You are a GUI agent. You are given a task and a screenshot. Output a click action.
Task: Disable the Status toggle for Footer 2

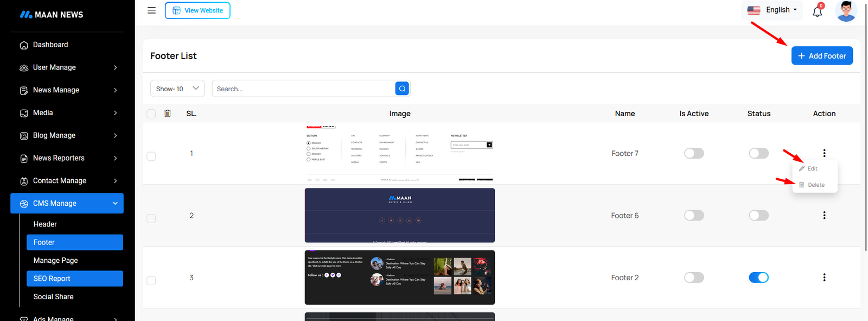758,278
